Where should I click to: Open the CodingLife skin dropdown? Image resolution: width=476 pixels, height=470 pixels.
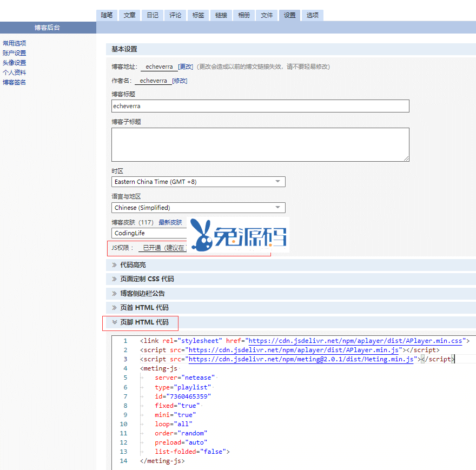point(149,233)
